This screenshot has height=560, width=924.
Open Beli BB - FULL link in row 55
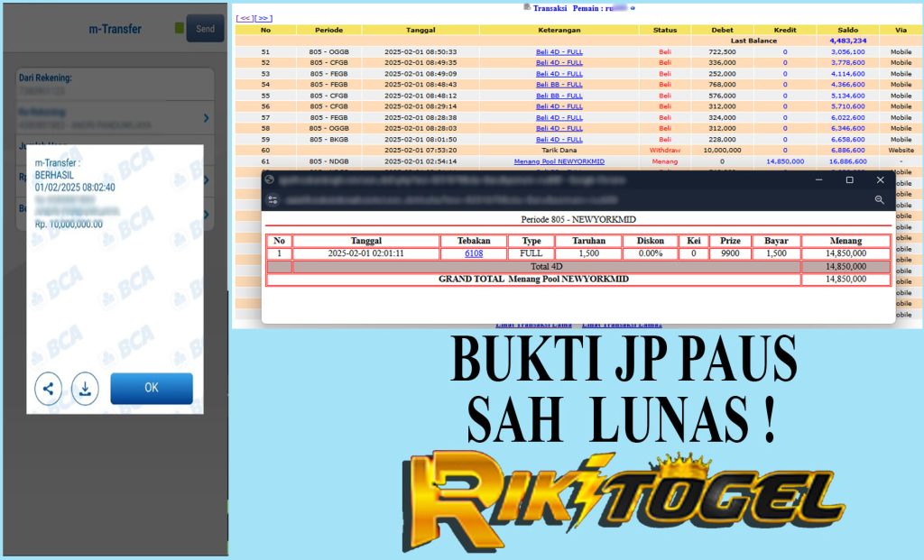pos(559,96)
